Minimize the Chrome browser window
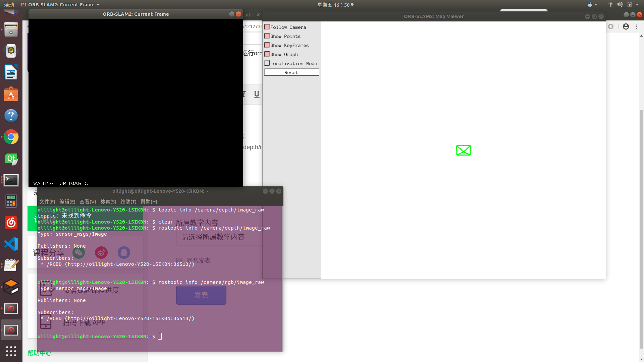 [626, 15]
